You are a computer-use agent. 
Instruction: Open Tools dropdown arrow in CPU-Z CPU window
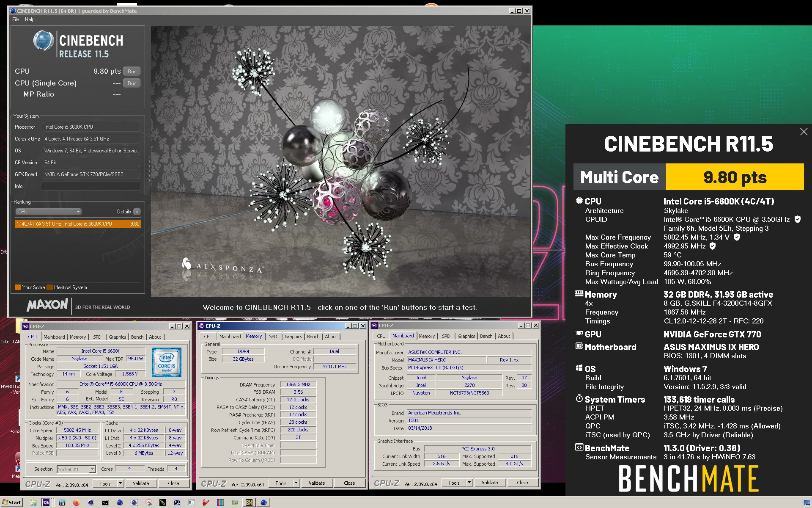[x=120, y=483]
